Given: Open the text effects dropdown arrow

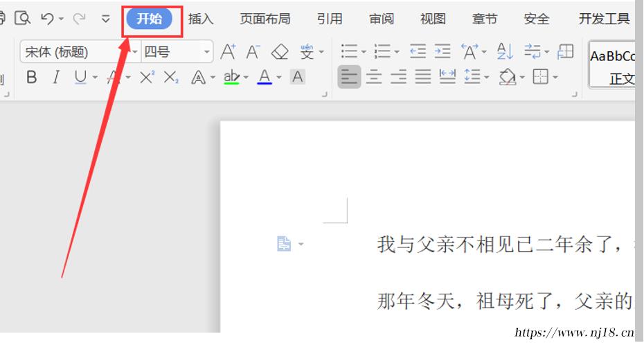Looking at the screenshot, I should (213, 77).
